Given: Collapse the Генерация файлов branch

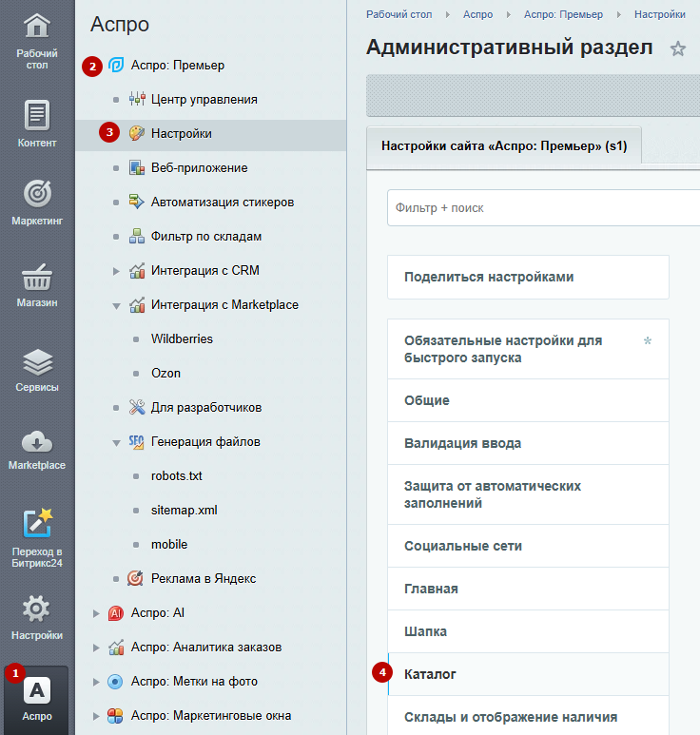Looking at the screenshot, I should [116, 442].
